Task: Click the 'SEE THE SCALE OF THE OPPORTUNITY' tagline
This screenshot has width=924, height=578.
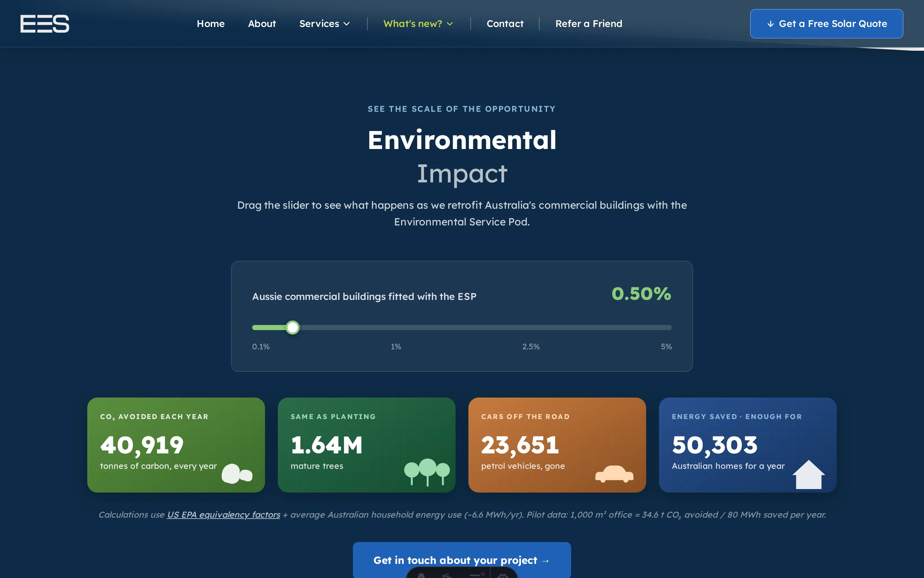Action: point(462,109)
